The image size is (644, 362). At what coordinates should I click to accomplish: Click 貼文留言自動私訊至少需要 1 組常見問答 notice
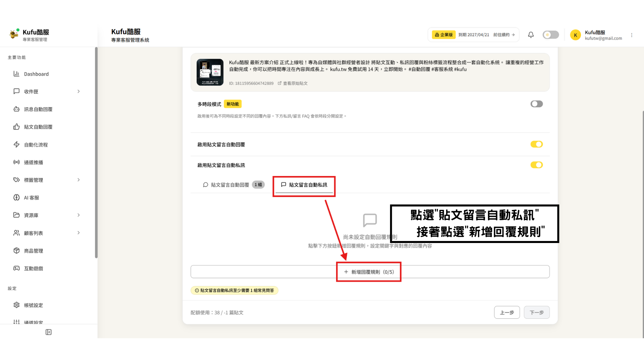click(234, 290)
